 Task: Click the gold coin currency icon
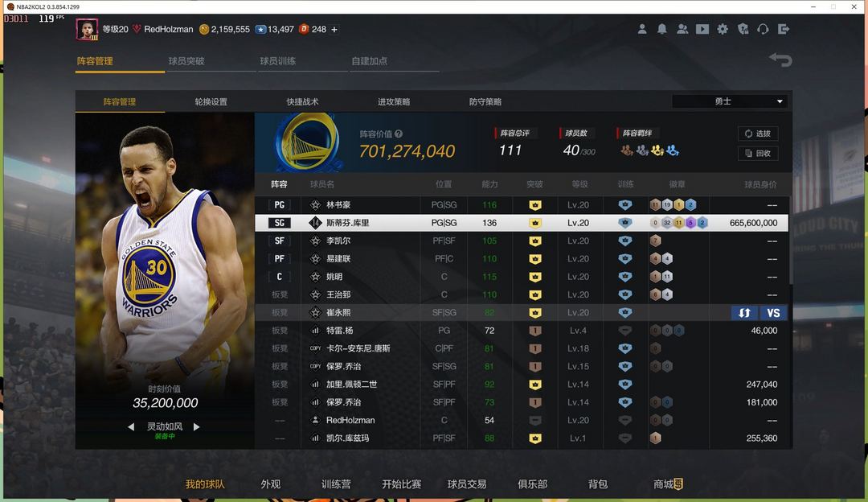pos(204,30)
